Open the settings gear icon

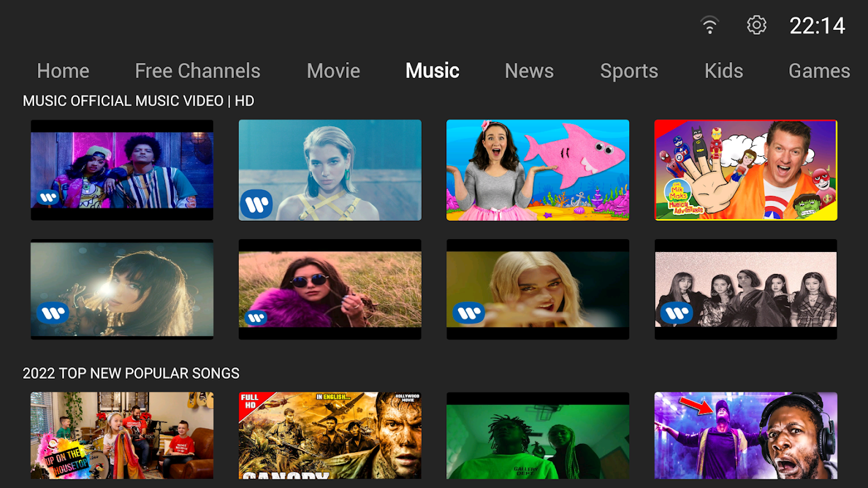(756, 25)
